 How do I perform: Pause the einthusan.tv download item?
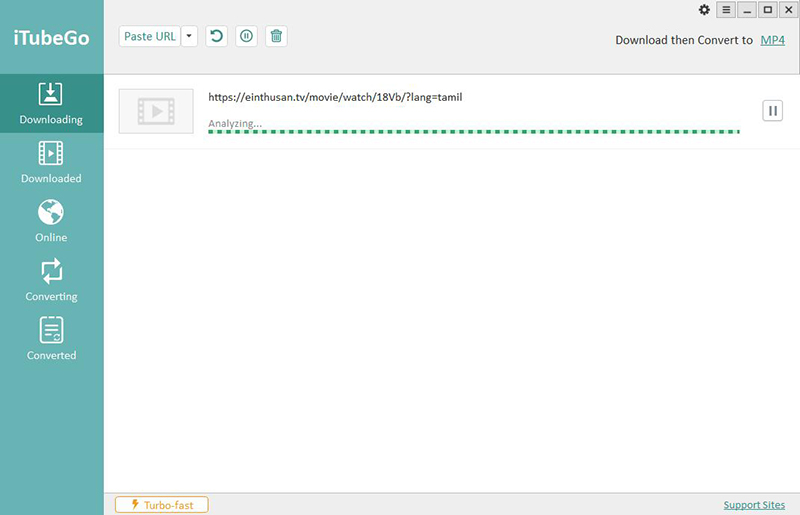coord(772,111)
